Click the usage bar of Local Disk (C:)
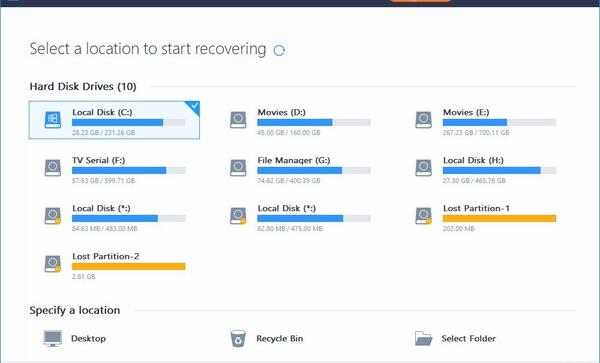600x363 pixels. [x=129, y=122]
